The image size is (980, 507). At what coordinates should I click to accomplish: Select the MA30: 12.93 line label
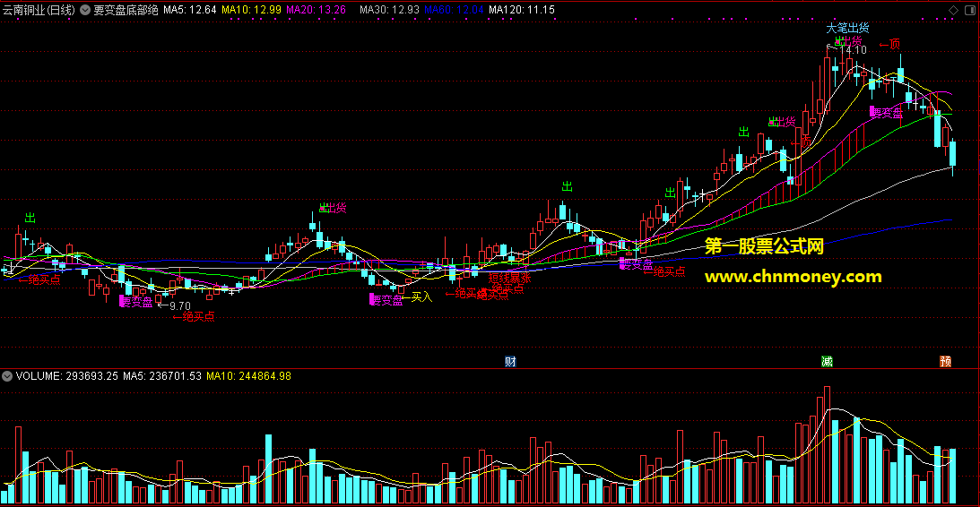[x=389, y=10]
